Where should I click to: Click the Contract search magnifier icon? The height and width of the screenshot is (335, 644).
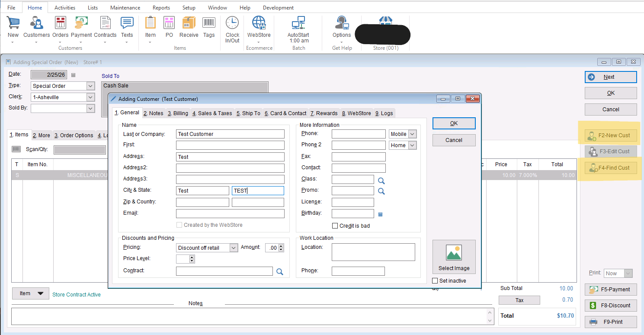(x=280, y=272)
